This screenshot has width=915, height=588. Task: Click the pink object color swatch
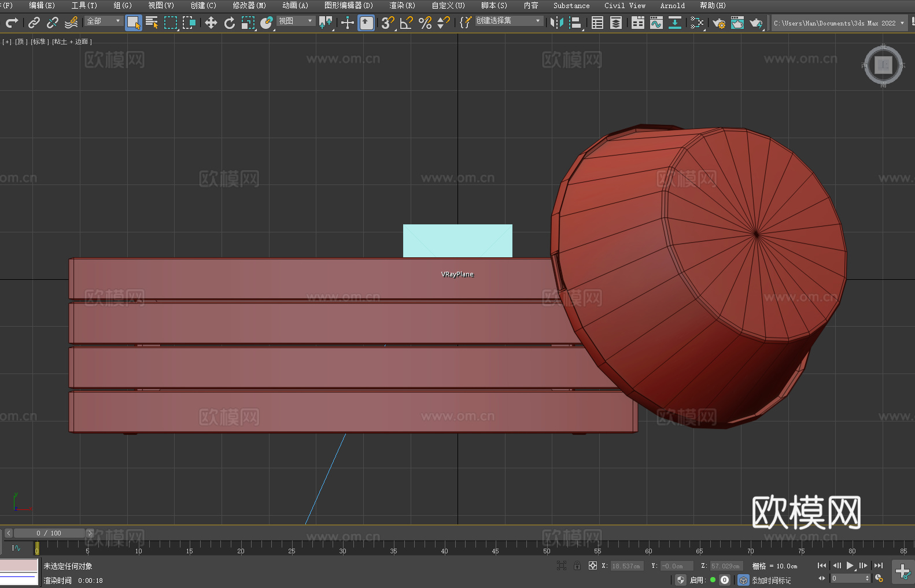(19, 565)
